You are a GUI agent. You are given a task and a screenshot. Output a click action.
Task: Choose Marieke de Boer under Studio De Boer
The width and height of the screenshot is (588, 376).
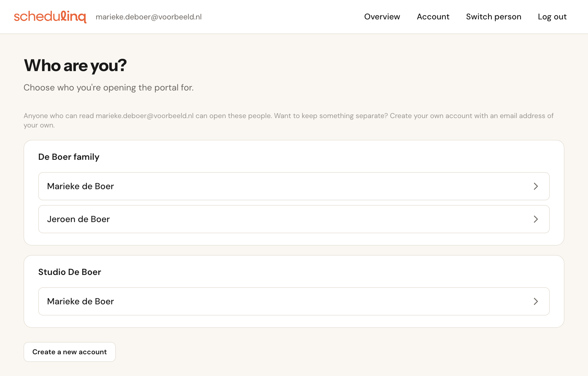click(294, 301)
